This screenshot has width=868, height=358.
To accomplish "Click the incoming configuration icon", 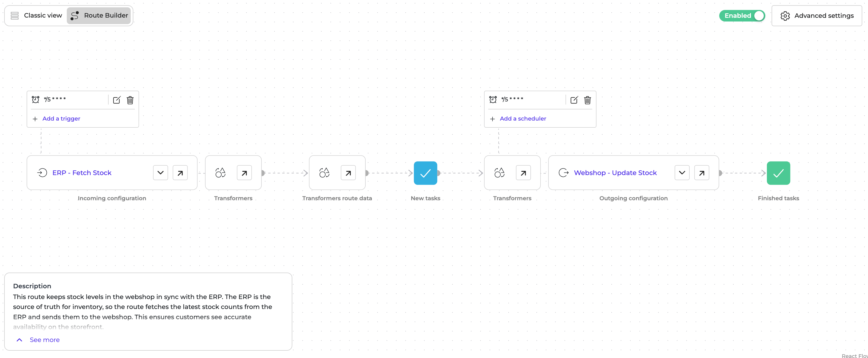I will click(x=42, y=173).
